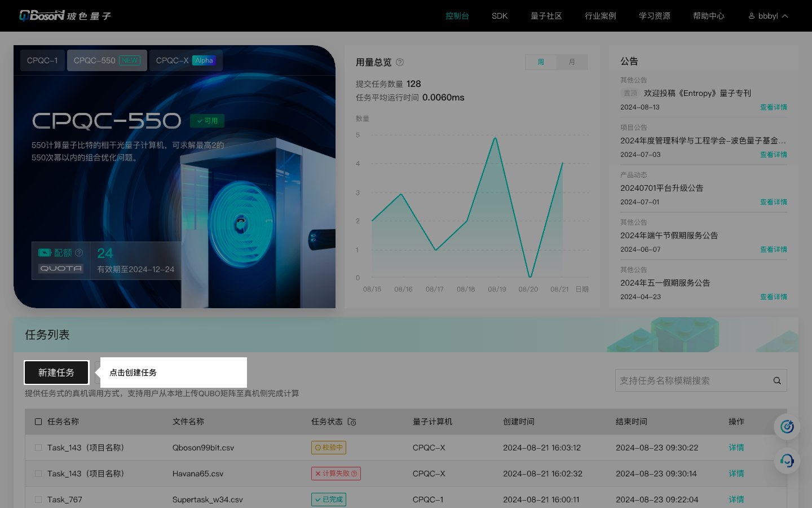Click the 新建任务 button
812x508 pixels.
pos(56,373)
